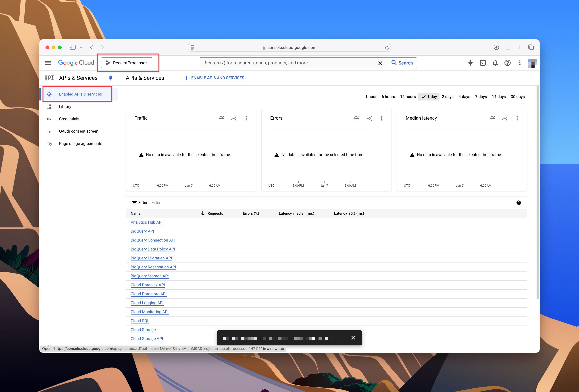Open the BigQuery API link
Viewport: 579px width, 392px height.
tap(142, 231)
